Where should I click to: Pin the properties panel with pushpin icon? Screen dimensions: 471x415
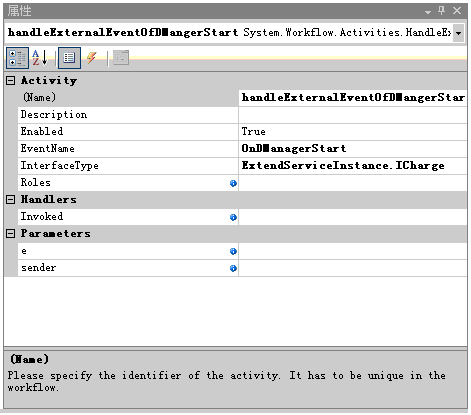coord(442,11)
